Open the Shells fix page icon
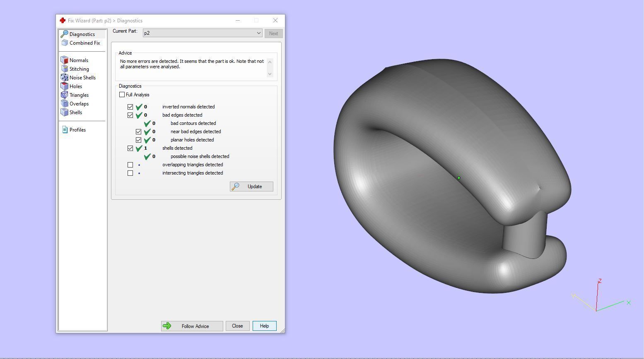This screenshot has width=644, height=359. (x=64, y=112)
